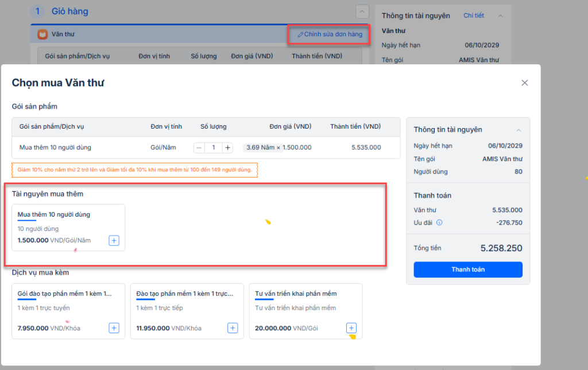Viewport: 588px width, 370px height.
Task: Click Tư vấn triển khai phần mềm card title
Action: click(296, 294)
